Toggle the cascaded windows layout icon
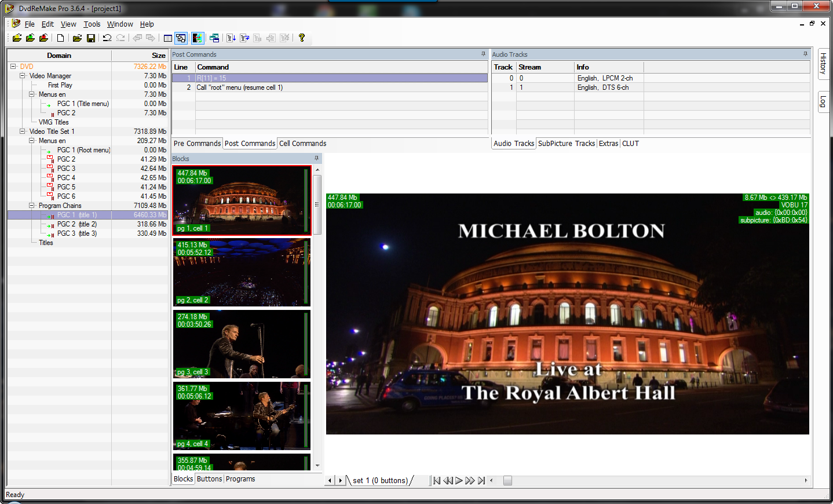This screenshot has width=833, height=504. pos(181,38)
